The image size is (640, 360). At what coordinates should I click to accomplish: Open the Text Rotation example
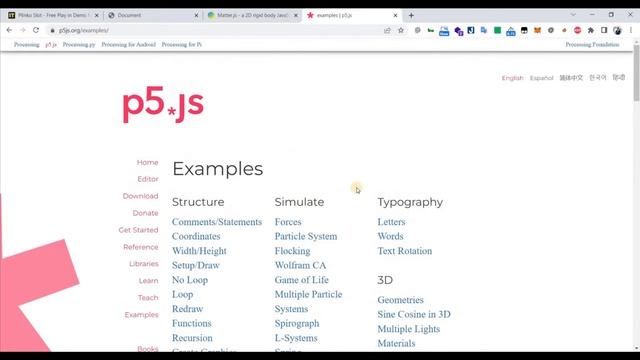pos(404,251)
